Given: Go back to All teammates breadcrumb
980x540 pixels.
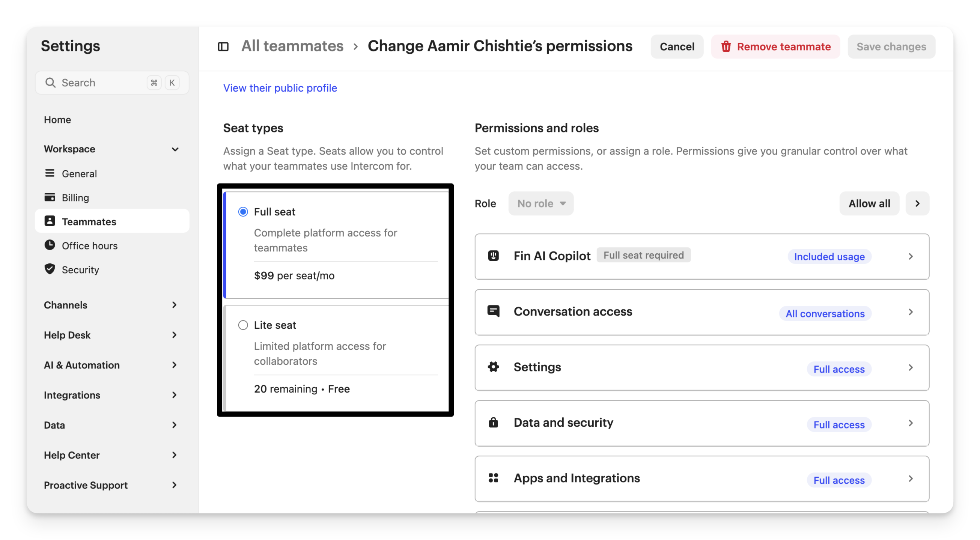Looking at the screenshot, I should point(292,46).
